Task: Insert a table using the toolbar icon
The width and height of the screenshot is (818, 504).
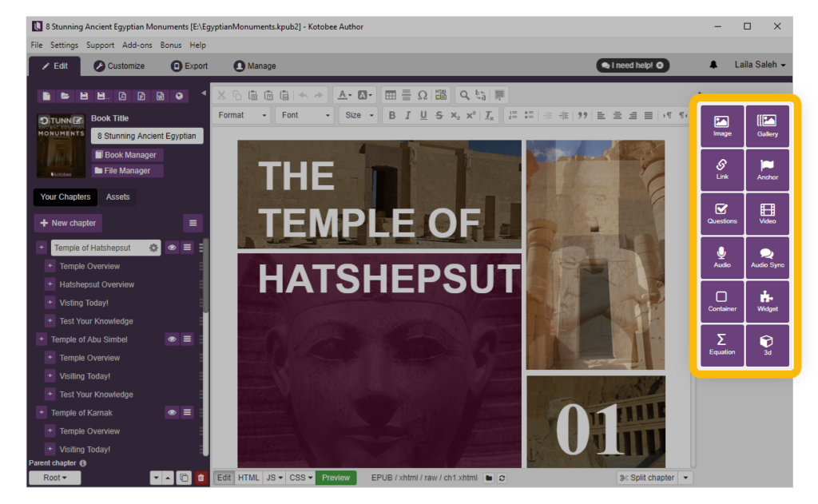Action: [391, 95]
